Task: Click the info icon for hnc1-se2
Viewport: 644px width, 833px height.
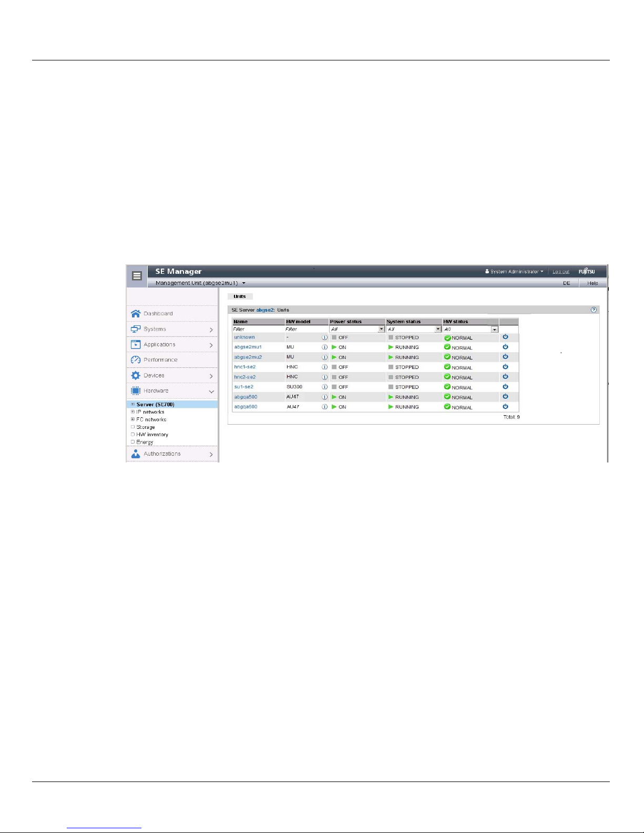Action: click(325, 367)
